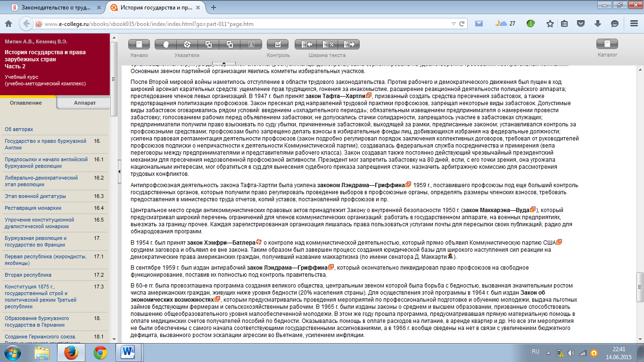The width and height of the screenshot is (644, 362).
Task: Open footnote icon after экономических возможностях
Action: point(217,299)
